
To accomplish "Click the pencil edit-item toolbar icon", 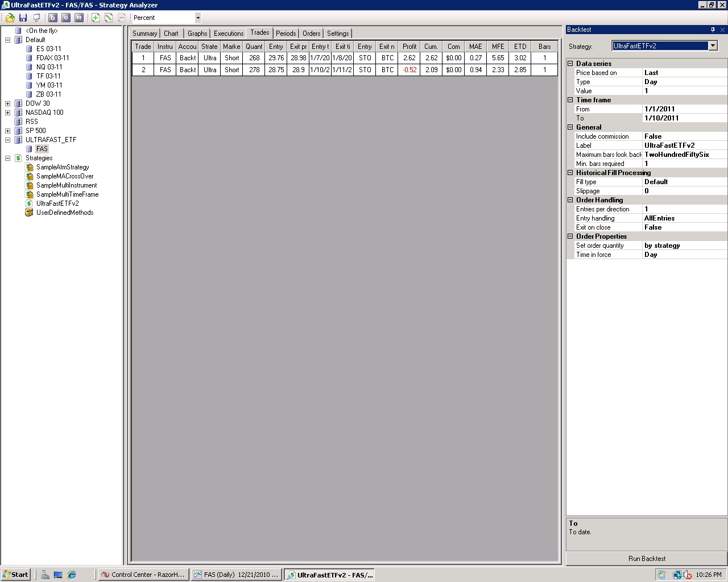I will 109,18.
